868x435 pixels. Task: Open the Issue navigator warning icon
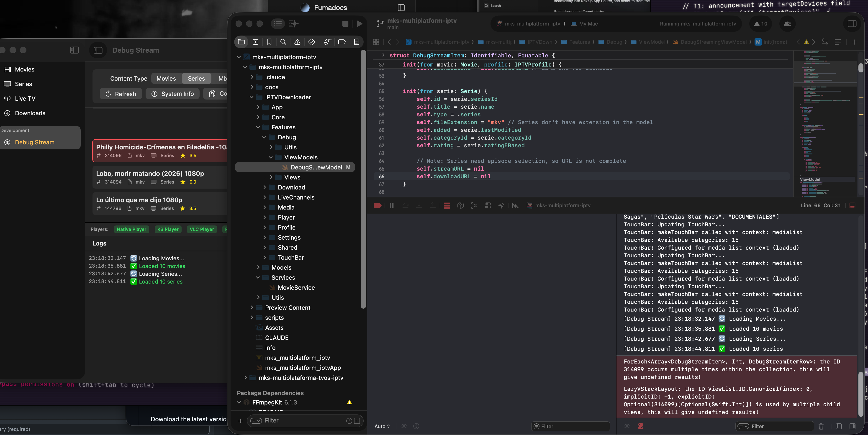(297, 42)
